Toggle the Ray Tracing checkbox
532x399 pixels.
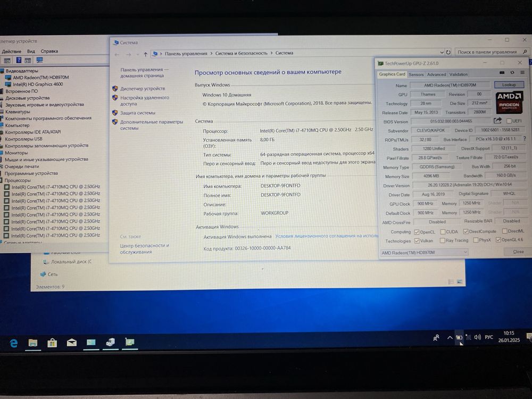click(x=442, y=240)
